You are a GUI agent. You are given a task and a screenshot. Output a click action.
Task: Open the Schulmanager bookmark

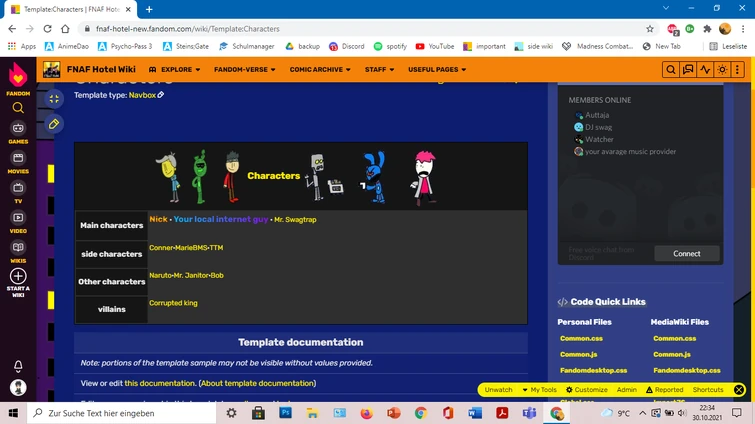pyautogui.click(x=247, y=46)
